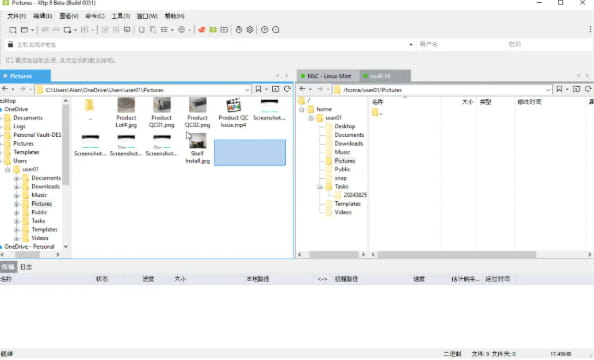This screenshot has height=360, width=594.
Task: Click the lock icon beside the host address field
Action: pos(10,44)
